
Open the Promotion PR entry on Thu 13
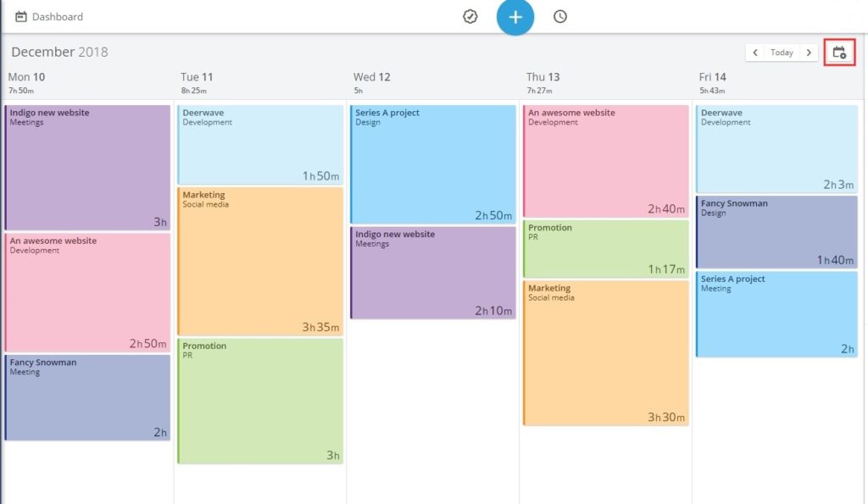606,250
